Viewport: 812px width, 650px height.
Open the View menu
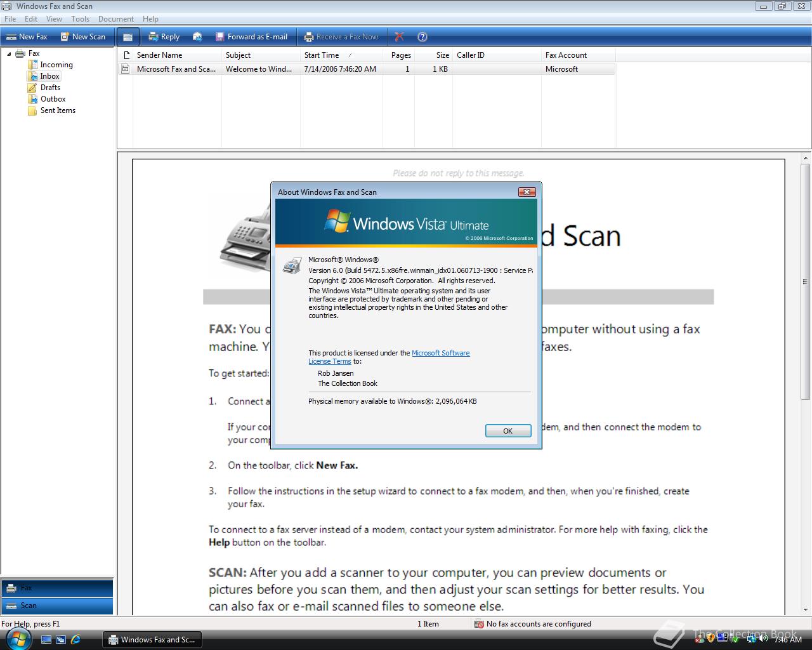(54, 19)
